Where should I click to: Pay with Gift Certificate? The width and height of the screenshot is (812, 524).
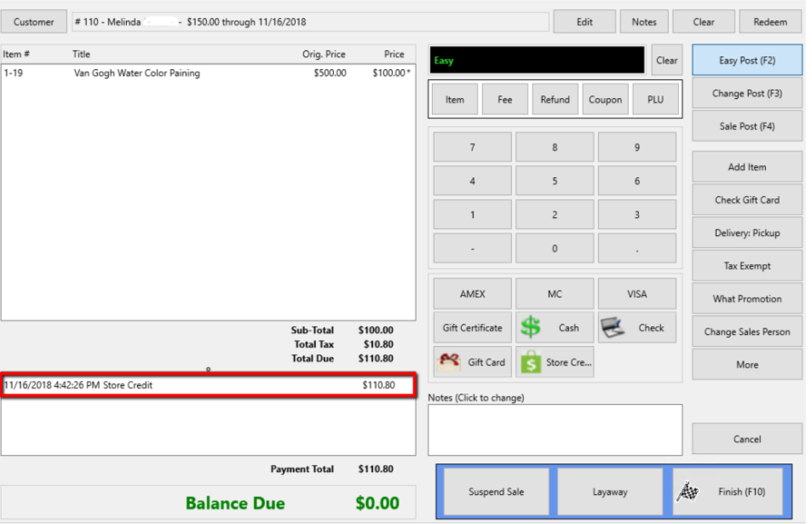[472, 327]
